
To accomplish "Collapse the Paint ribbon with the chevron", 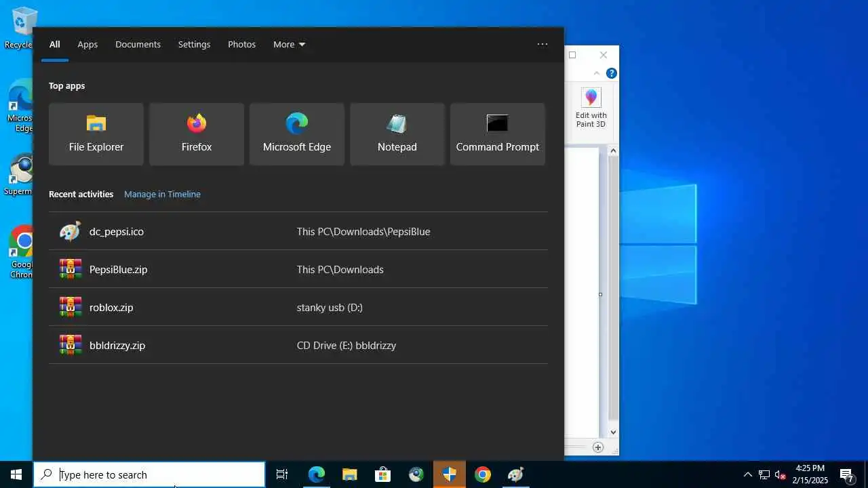I will [597, 73].
